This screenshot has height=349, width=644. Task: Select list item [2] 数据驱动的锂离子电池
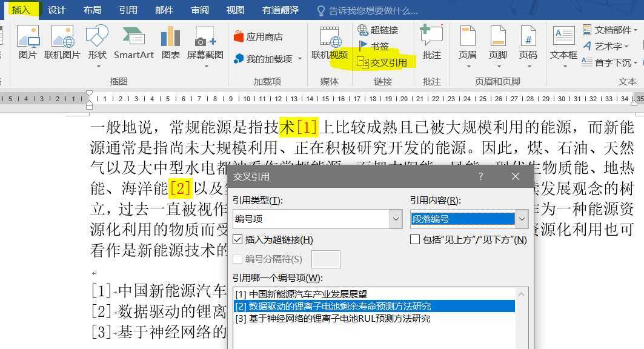pyautogui.click(x=374, y=307)
